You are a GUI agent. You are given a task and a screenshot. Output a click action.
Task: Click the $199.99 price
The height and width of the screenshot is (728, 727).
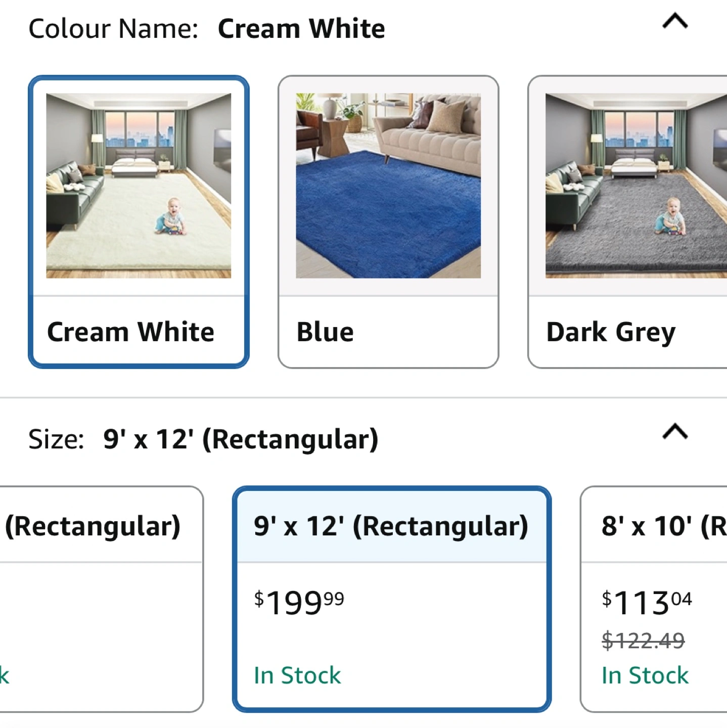pyautogui.click(x=299, y=602)
